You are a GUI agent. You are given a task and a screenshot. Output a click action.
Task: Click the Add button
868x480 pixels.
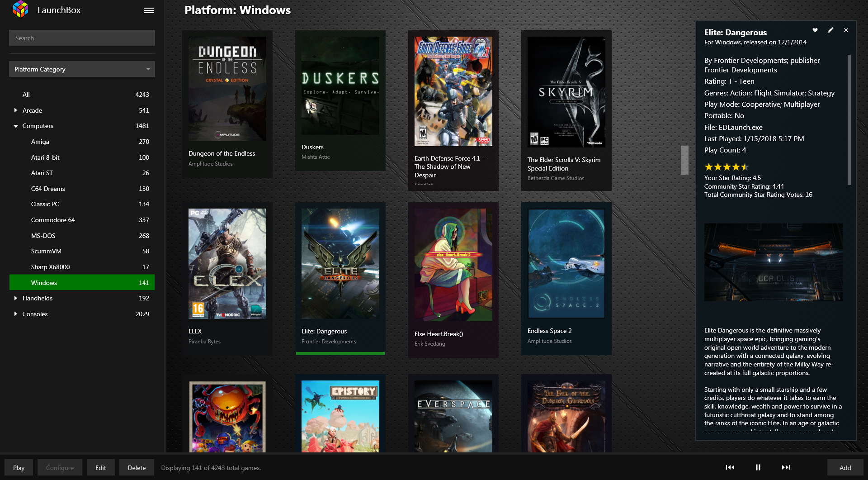tap(845, 468)
